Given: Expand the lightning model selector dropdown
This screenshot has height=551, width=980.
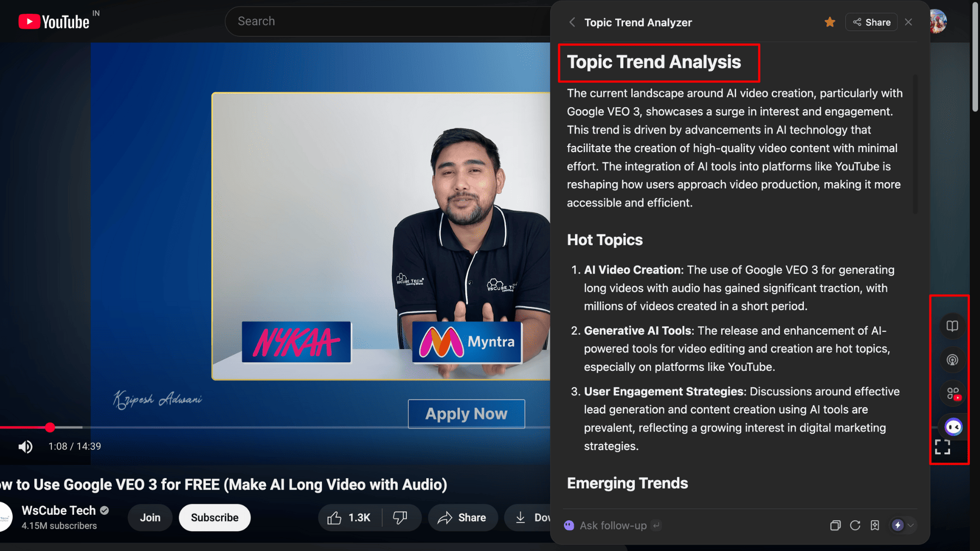Looking at the screenshot, I should point(911,525).
